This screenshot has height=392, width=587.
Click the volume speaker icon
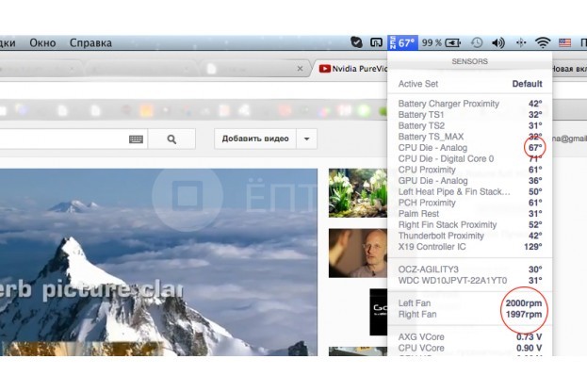(497, 42)
